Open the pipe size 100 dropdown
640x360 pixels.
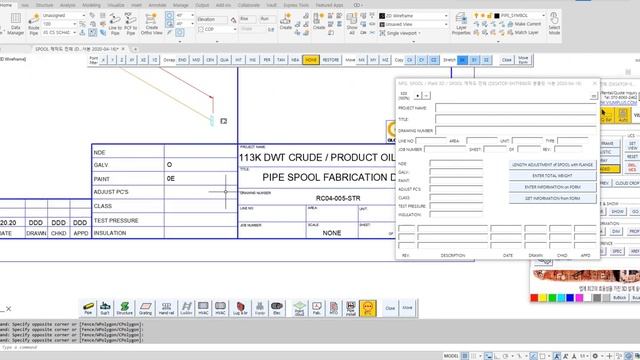tap(60, 24)
